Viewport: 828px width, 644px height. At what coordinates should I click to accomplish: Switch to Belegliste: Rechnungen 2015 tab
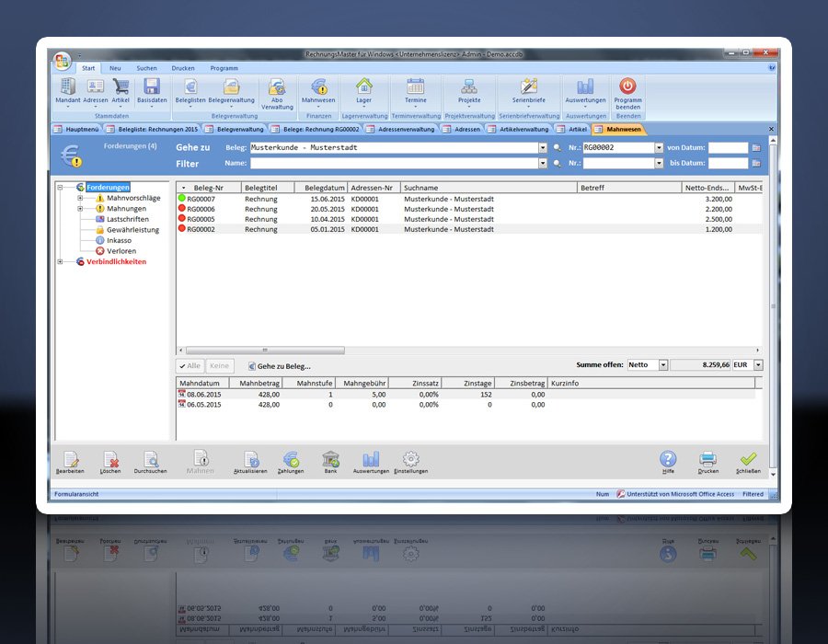tap(153, 130)
